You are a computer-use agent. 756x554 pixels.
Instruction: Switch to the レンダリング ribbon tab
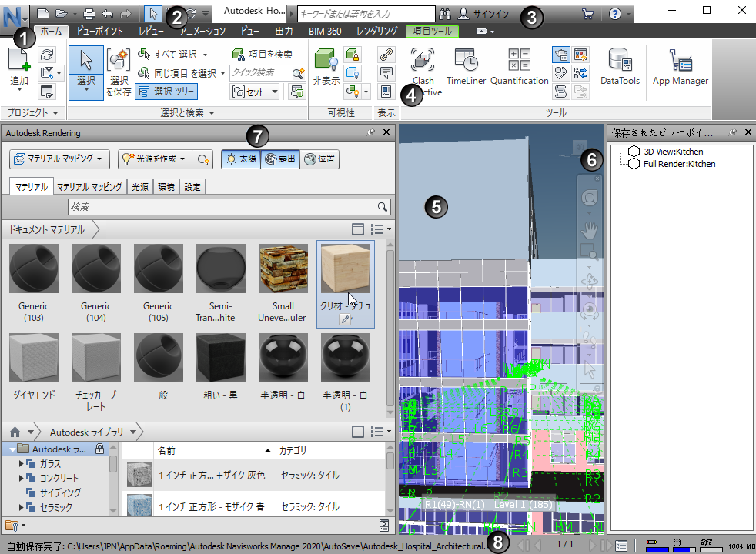click(376, 32)
